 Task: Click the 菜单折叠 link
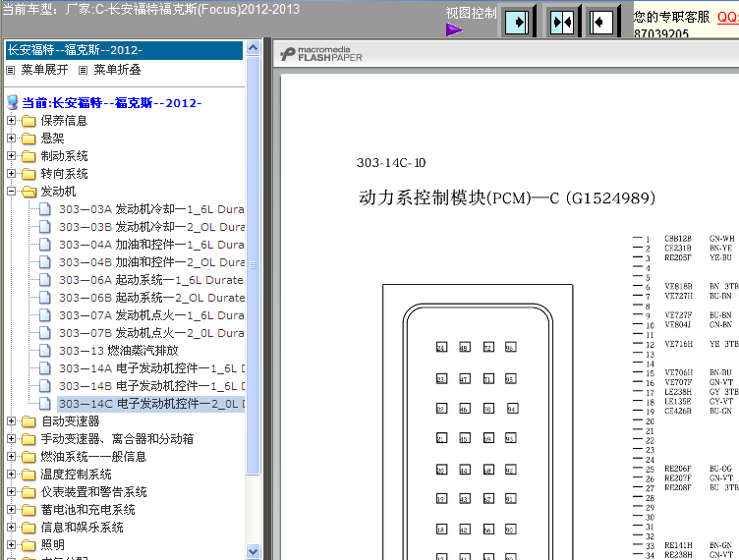click(117, 70)
